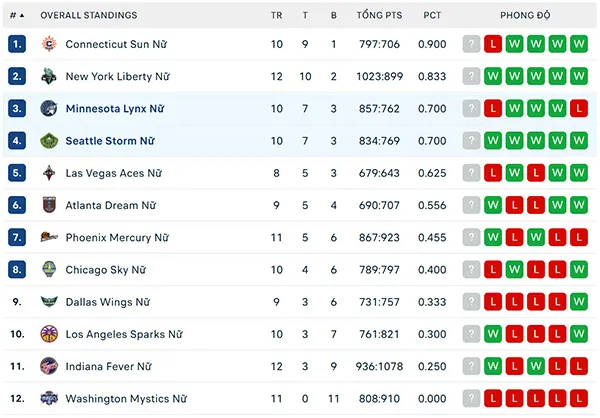This screenshot has height=418, width=600.
Task: Click the Connecticut Sun team logo
Action: pyautogui.click(x=49, y=44)
